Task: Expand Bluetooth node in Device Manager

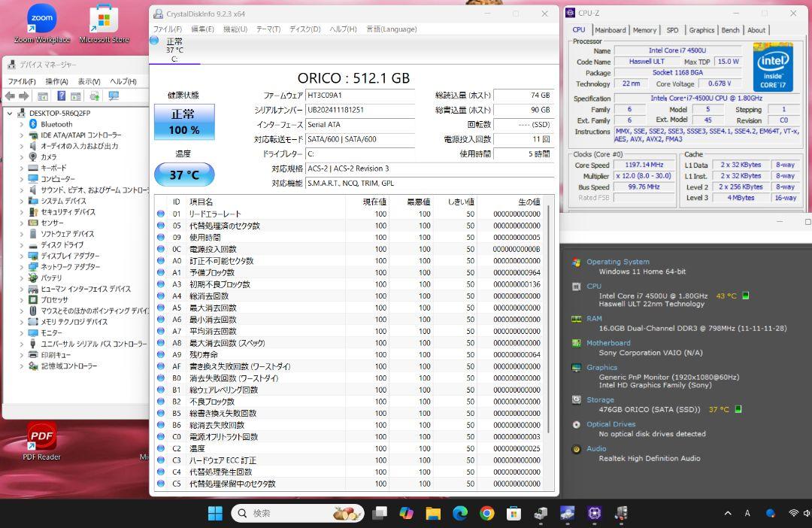Action: coord(21,124)
